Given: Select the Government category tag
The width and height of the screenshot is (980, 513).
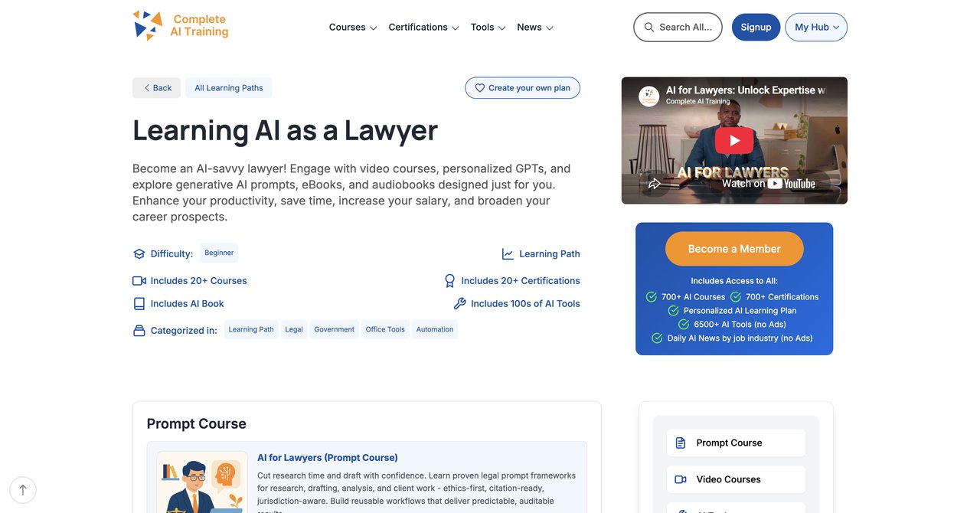Looking at the screenshot, I should click(x=334, y=329).
